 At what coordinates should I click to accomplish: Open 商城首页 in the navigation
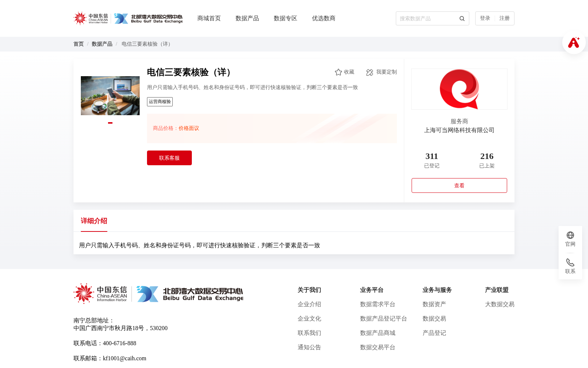tap(209, 18)
